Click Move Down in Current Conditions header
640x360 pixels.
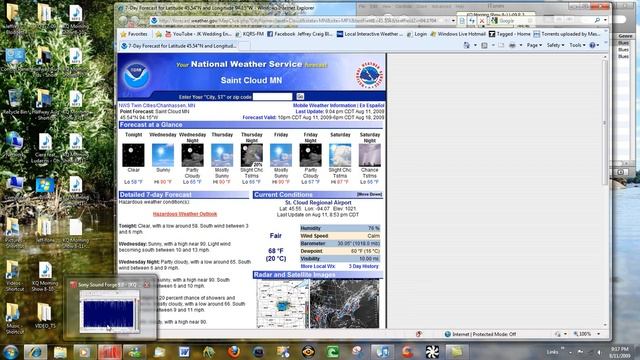pyautogui.click(x=369, y=195)
